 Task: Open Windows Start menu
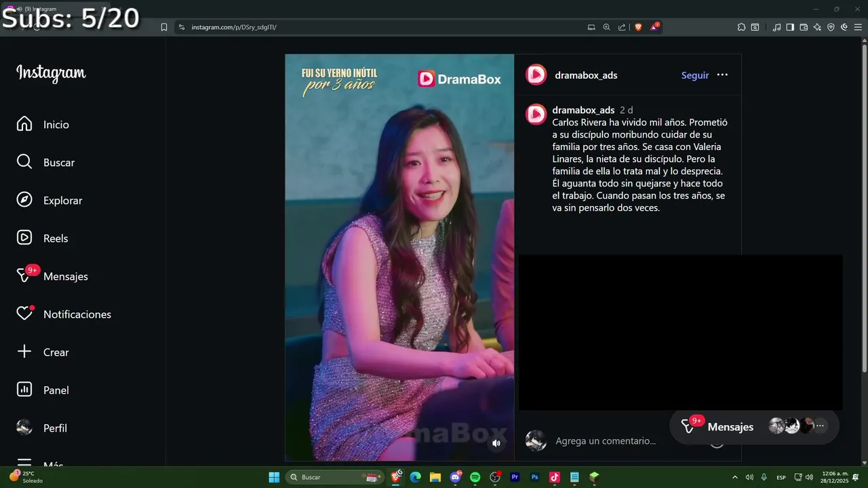pos(274,477)
